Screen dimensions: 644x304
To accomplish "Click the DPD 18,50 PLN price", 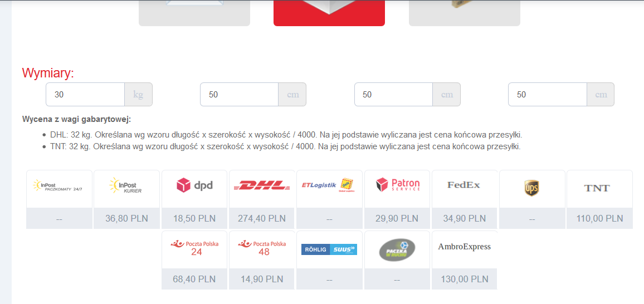I will 194,218.
